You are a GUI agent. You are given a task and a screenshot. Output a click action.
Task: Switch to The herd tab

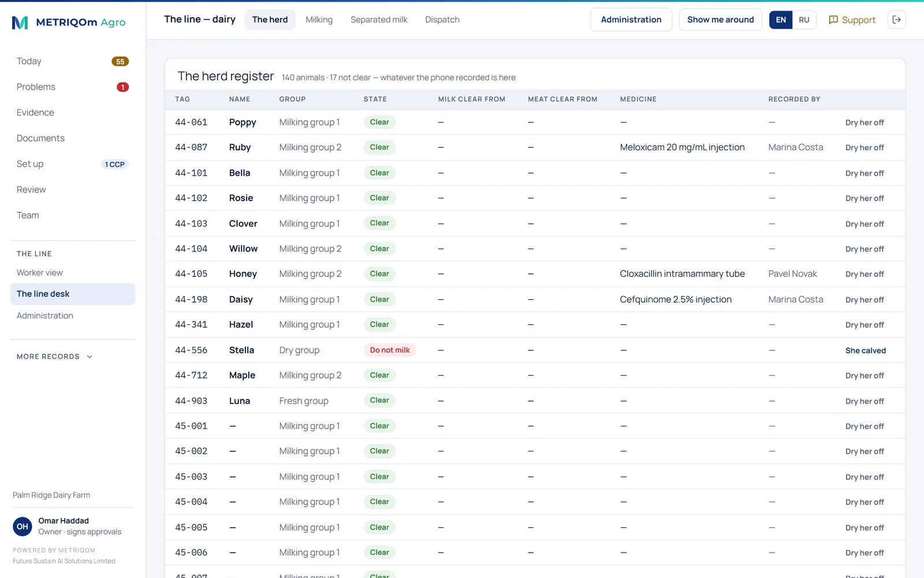[270, 20]
